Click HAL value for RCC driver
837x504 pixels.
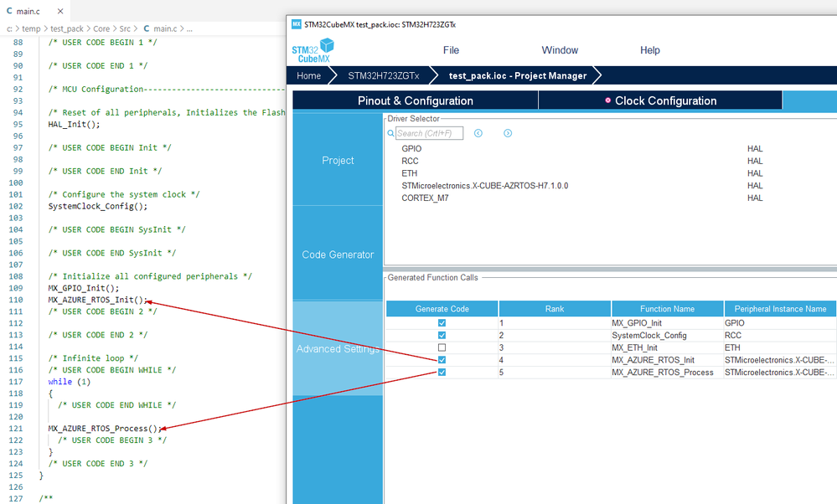[x=755, y=161]
